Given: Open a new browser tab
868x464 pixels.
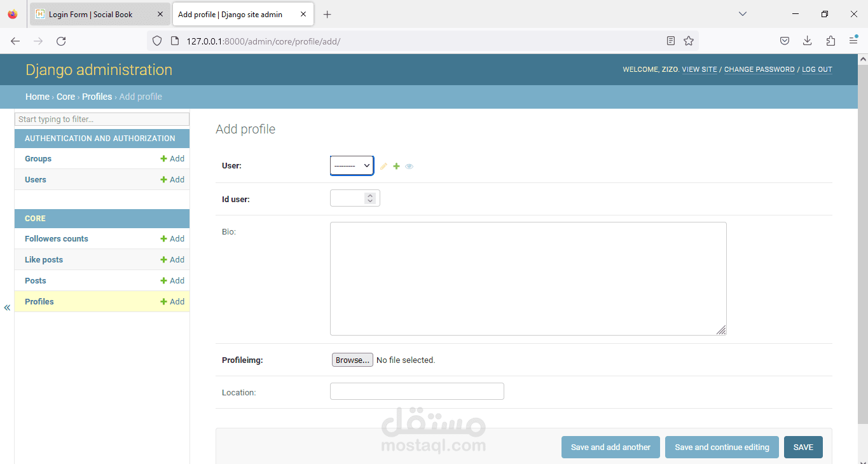Looking at the screenshot, I should (327, 14).
